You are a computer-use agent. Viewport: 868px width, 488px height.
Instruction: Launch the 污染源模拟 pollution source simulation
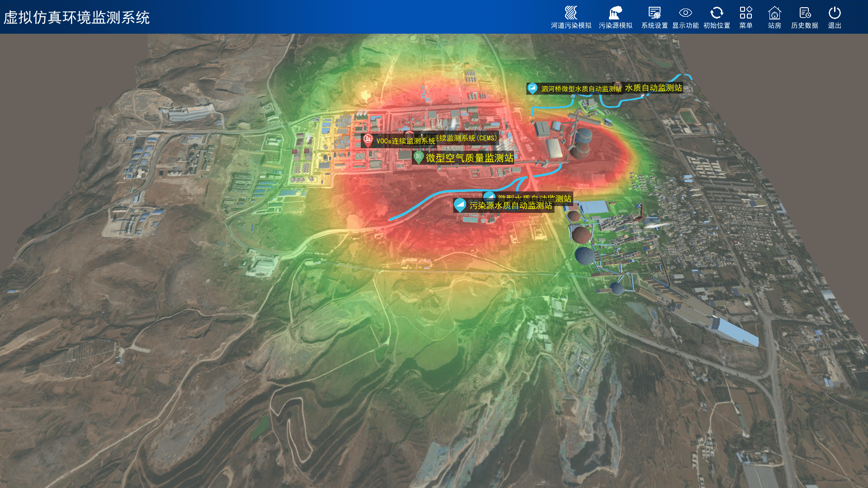click(615, 18)
